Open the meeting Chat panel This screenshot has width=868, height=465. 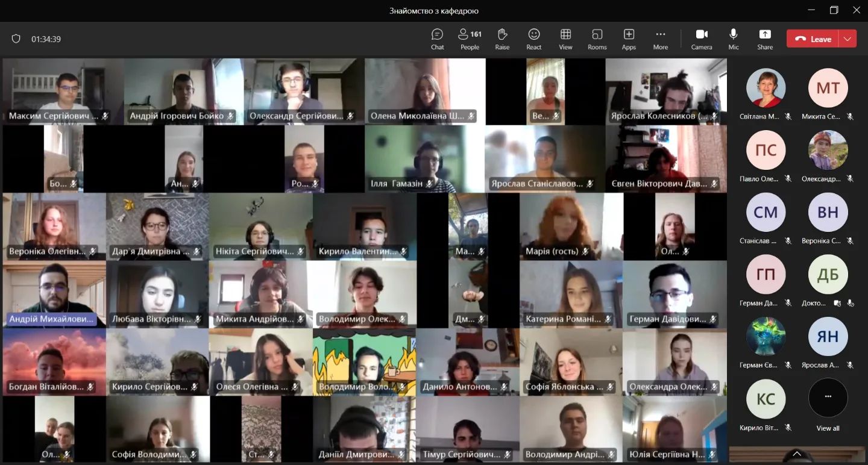[438, 39]
